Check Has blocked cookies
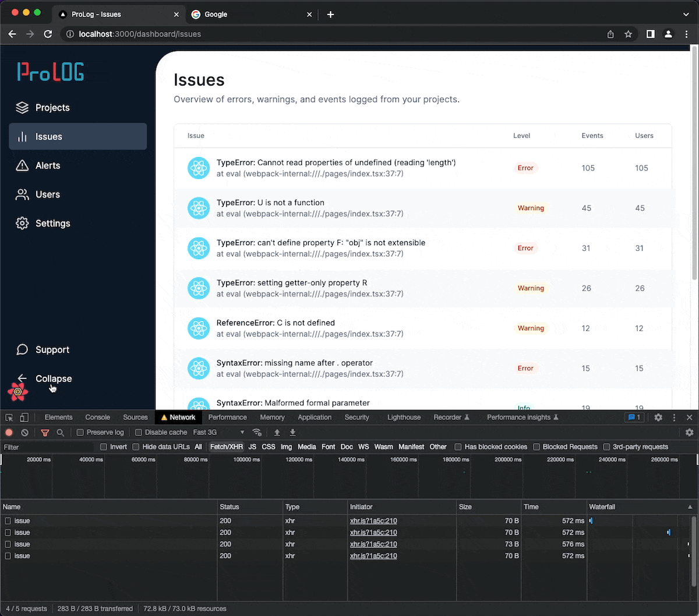The height and width of the screenshot is (616, 699). point(458,447)
